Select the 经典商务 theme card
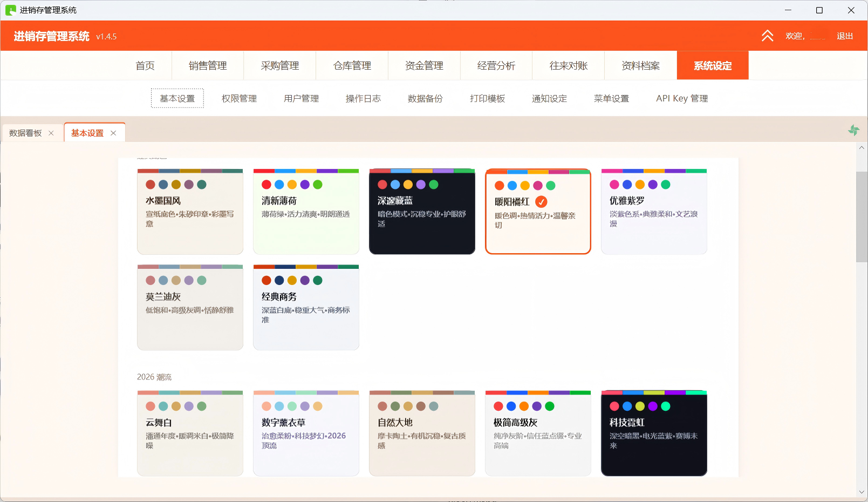Screen dimensions: 868x502 click(x=306, y=307)
